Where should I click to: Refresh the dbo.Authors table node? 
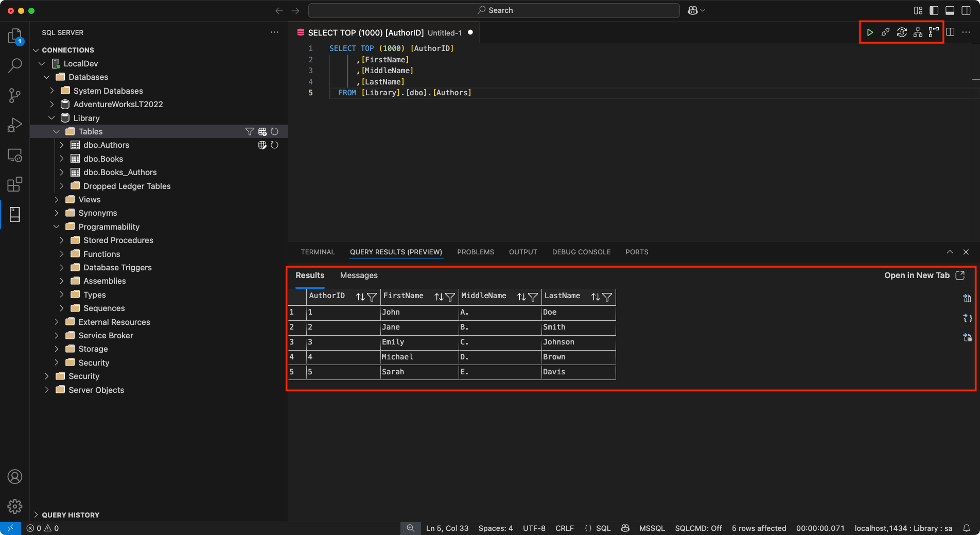(x=274, y=145)
